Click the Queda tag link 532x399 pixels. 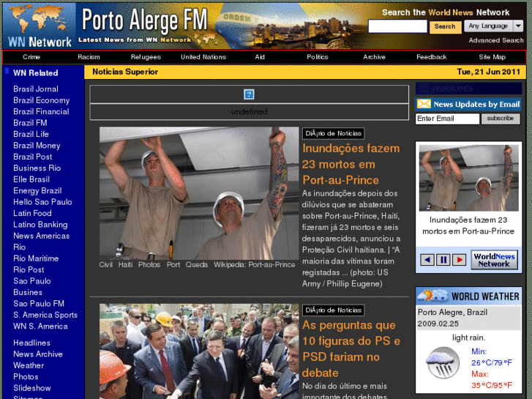point(196,264)
